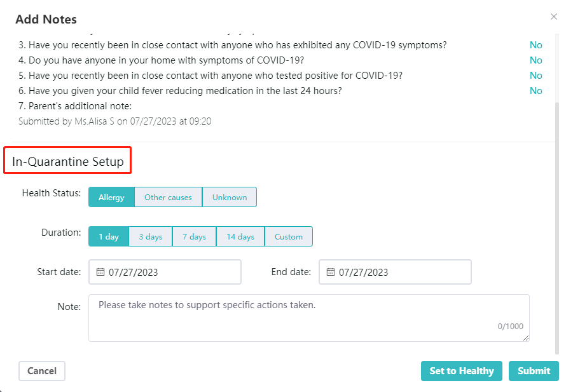The width and height of the screenshot is (566, 392).
Task: Click the No answer for question 3
Action: (x=536, y=45)
